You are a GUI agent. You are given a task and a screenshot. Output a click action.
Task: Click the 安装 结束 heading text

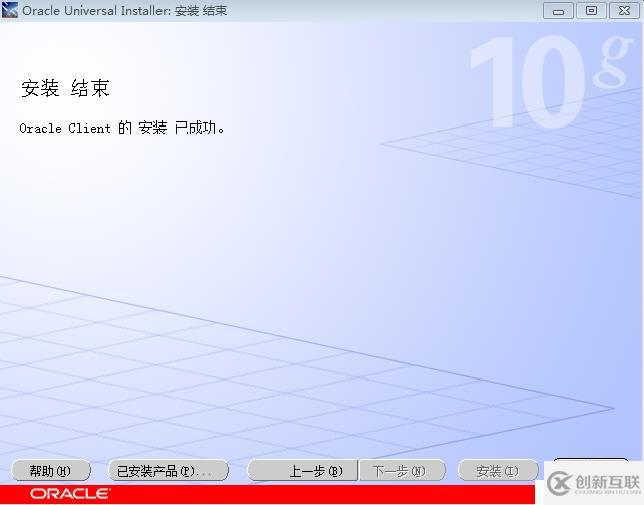coord(65,88)
